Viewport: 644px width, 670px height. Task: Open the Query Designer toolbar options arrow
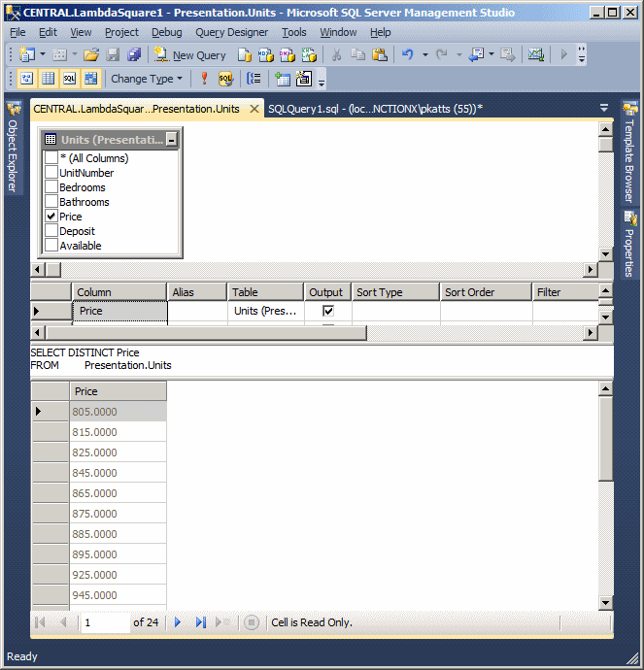[322, 80]
